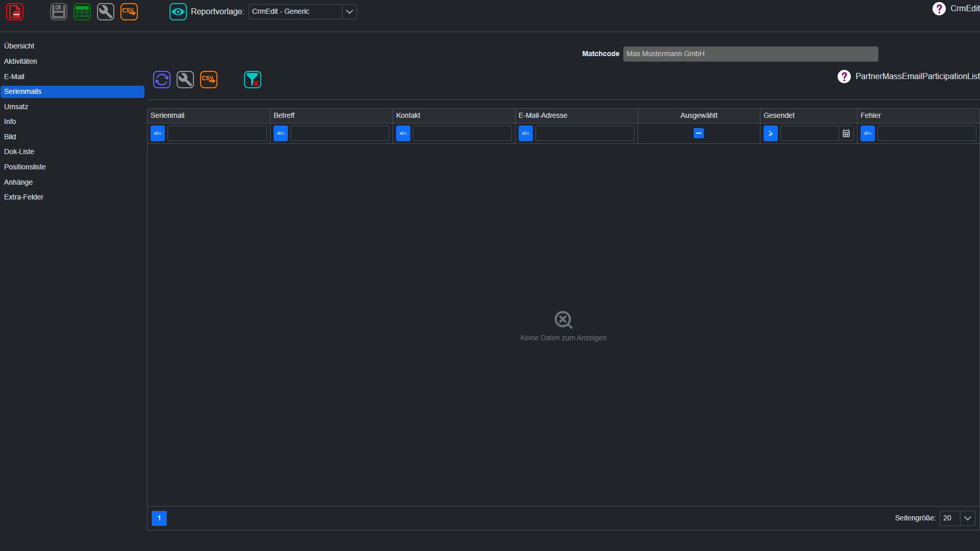The height and width of the screenshot is (551, 980).
Task: Open filter operator for E-Mail-Adresse column
Action: point(526,133)
